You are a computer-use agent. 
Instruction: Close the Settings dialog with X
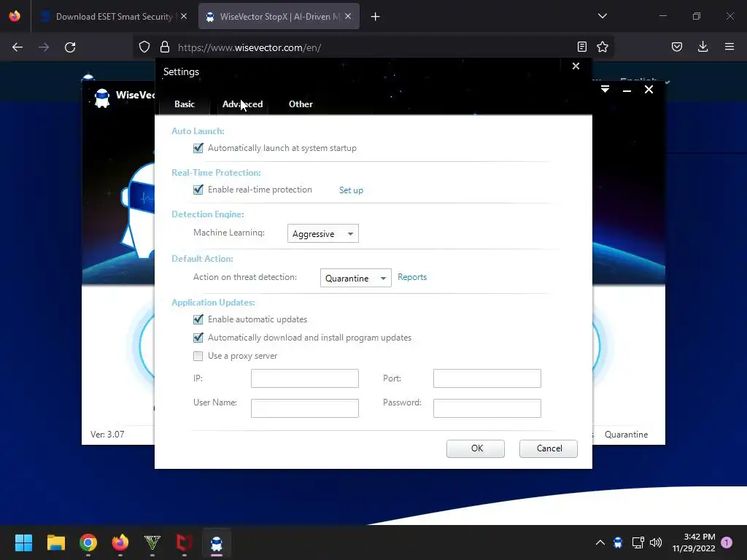576,66
